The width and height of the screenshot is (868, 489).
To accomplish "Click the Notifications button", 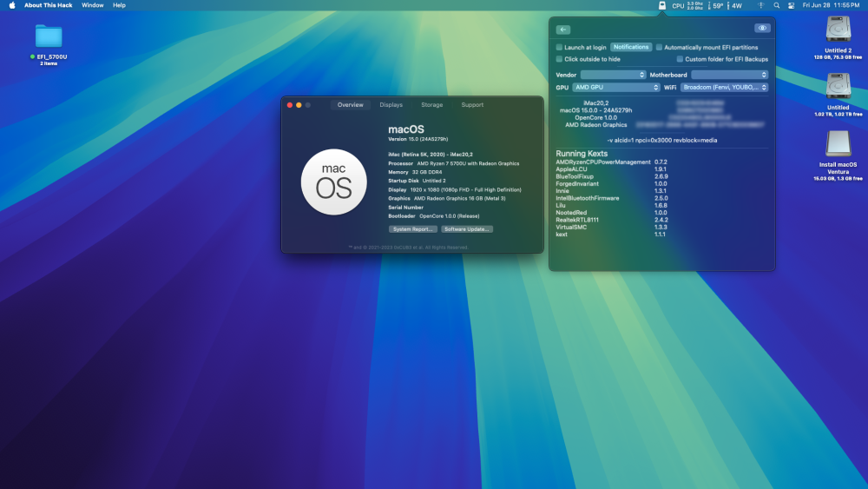I will 631,47.
